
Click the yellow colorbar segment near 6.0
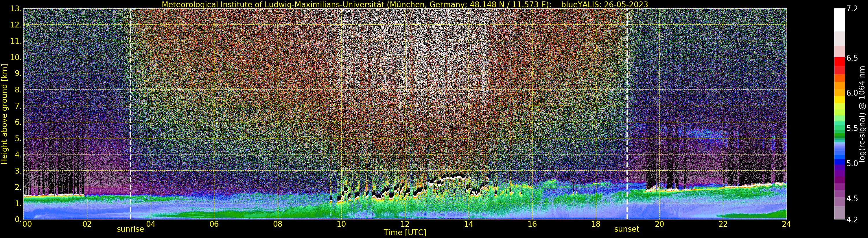pos(840,100)
